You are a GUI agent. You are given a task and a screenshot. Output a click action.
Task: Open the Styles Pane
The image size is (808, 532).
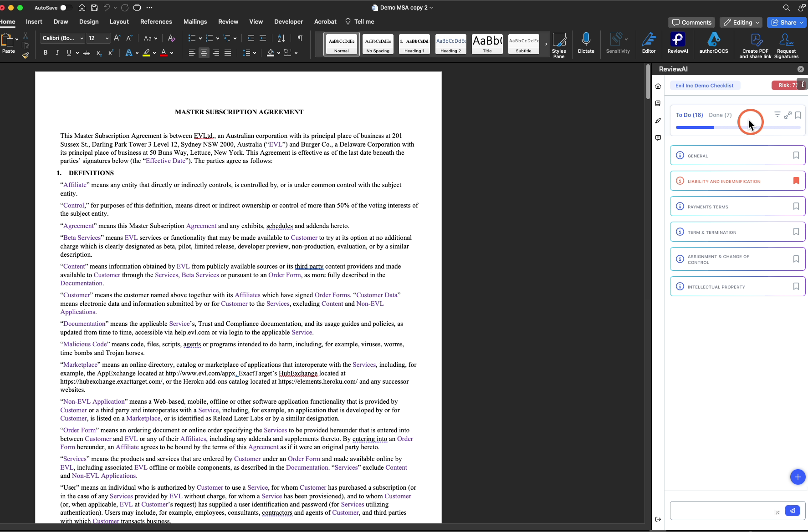[x=559, y=45]
